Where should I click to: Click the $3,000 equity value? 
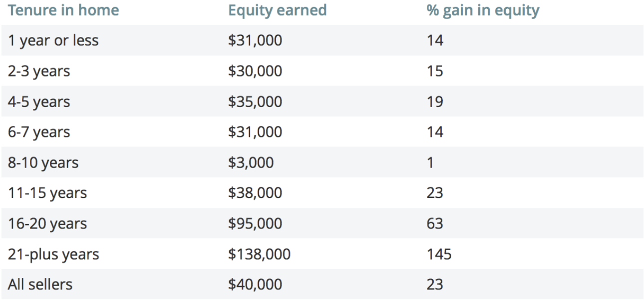(x=251, y=162)
